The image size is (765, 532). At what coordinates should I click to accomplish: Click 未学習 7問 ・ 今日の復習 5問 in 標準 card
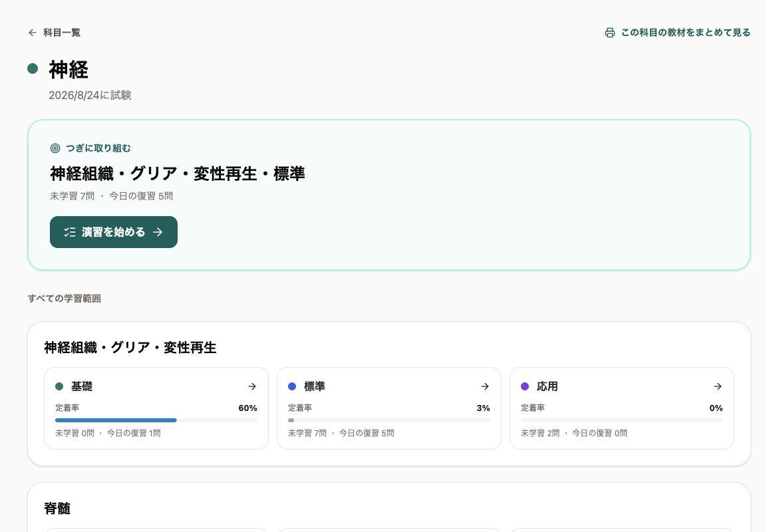click(341, 433)
